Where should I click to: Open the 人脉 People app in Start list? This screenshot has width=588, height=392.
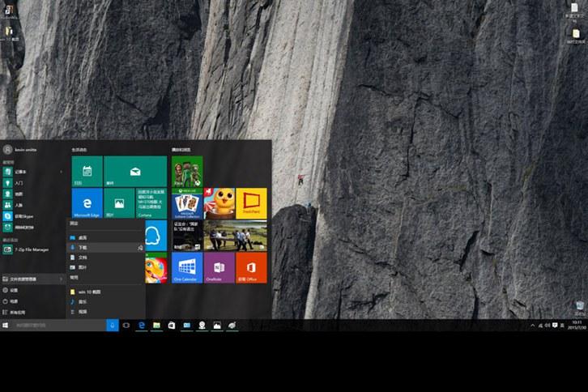[x=32, y=205]
